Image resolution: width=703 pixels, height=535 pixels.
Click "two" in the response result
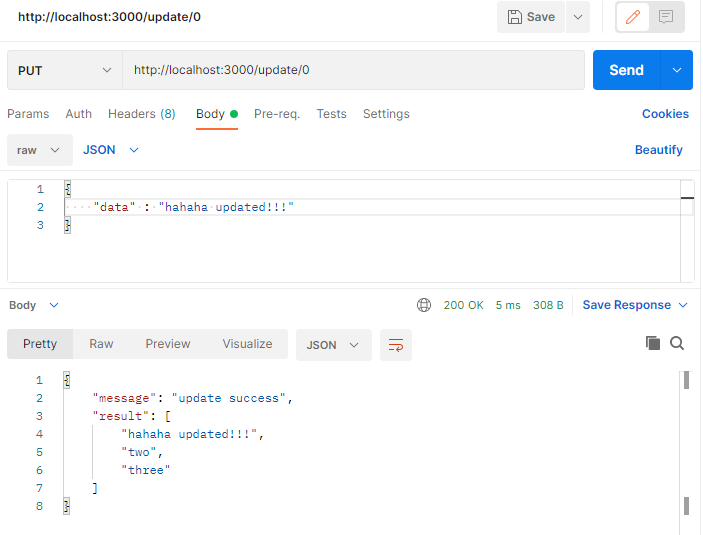139,452
